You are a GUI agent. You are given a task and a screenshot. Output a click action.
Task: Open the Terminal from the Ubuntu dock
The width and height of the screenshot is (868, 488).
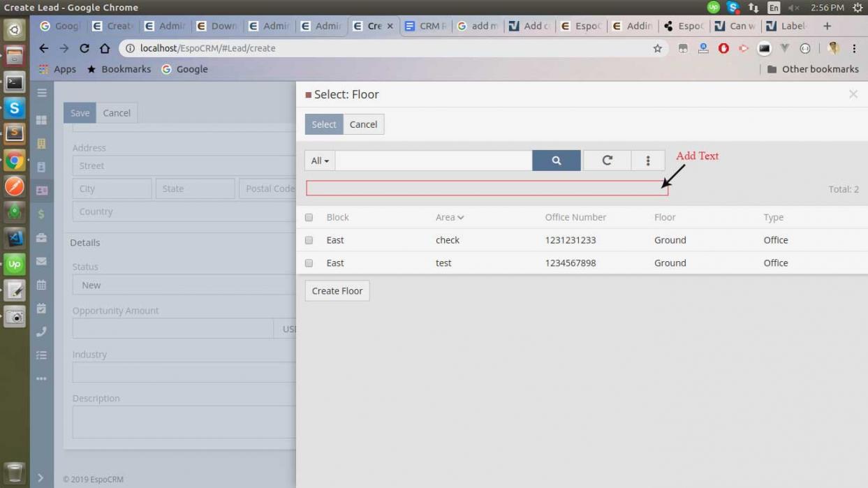click(x=15, y=82)
